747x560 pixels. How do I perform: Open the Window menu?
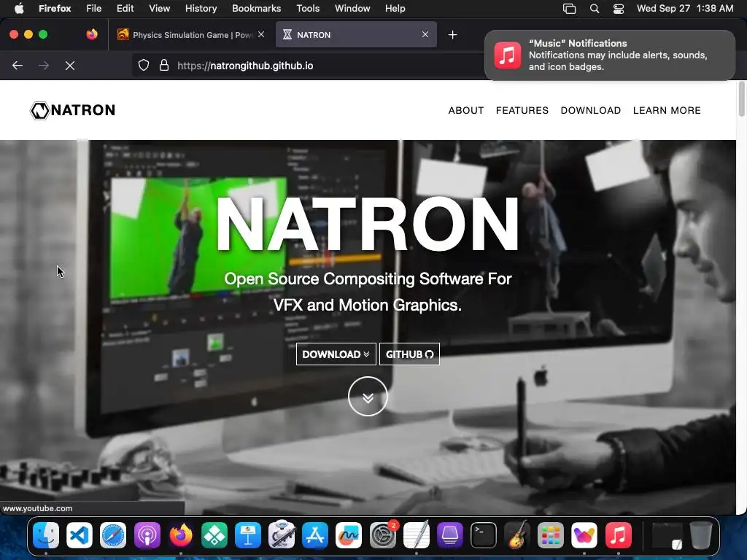tap(352, 8)
